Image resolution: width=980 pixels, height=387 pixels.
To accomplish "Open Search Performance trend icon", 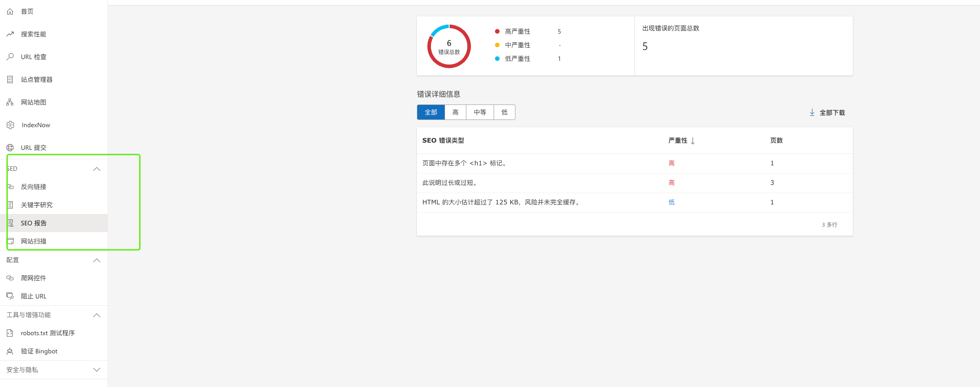I will [x=10, y=34].
